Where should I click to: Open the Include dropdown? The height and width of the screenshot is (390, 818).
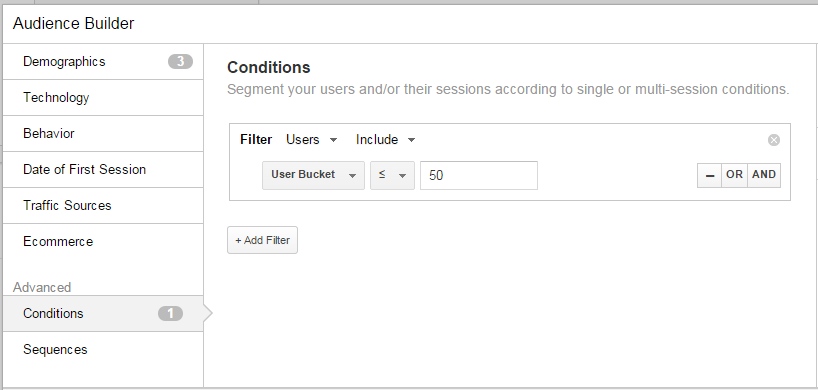pyautogui.click(x=386, y=140)
